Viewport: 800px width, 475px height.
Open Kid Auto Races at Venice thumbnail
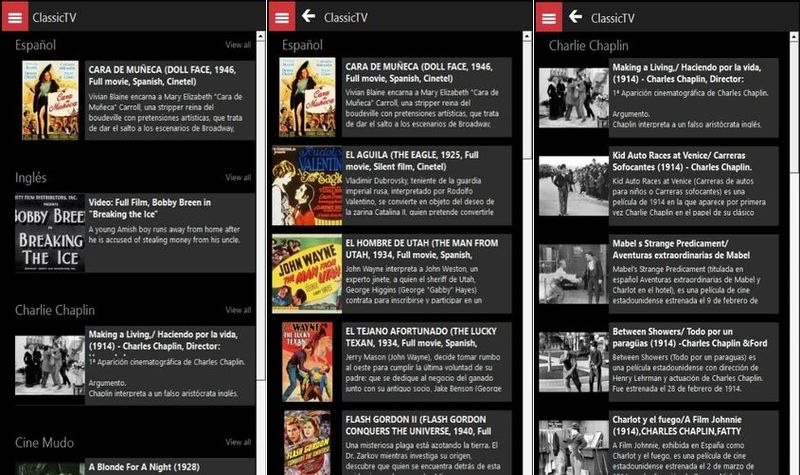point(573,186)
